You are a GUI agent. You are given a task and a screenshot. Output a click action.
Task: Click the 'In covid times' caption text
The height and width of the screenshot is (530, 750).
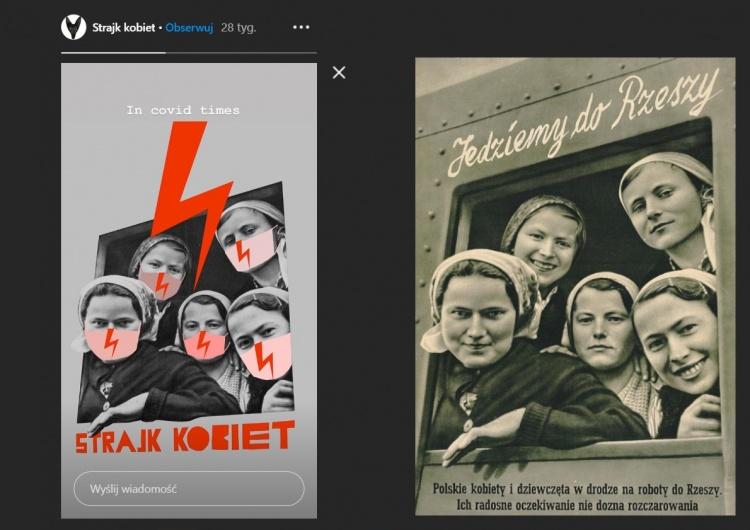point(183,110)
